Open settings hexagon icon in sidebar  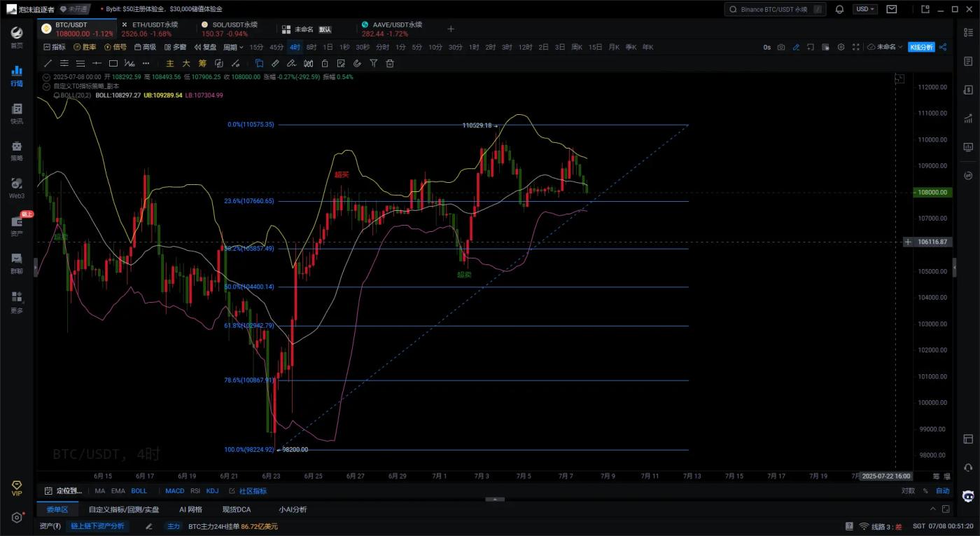point(17,518)
